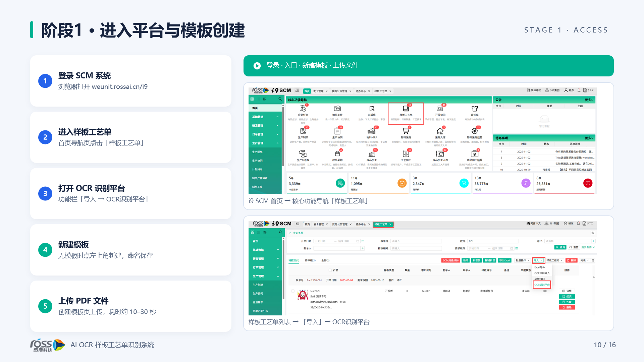Screen dimensions: 644x362
Task: Click the play icon in the green banner
Action: click(x=257, y=66)
